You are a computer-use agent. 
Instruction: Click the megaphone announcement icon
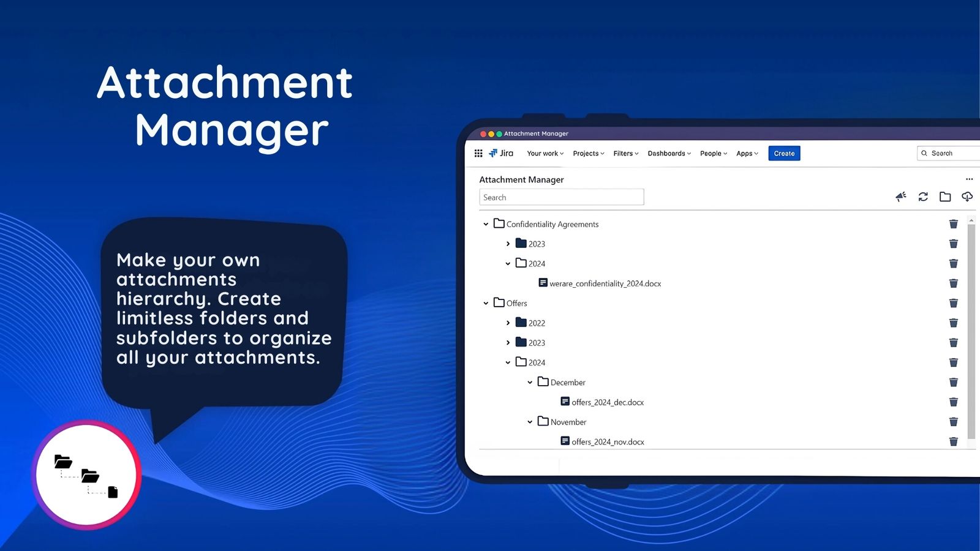pyautogui.click(x=901, y=197)
